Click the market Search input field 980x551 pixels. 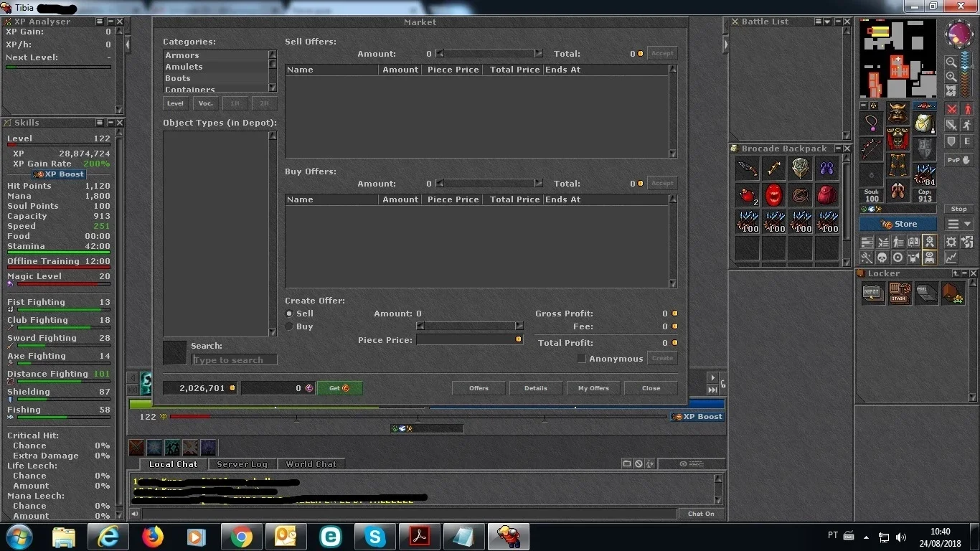[x=235, y=359]
